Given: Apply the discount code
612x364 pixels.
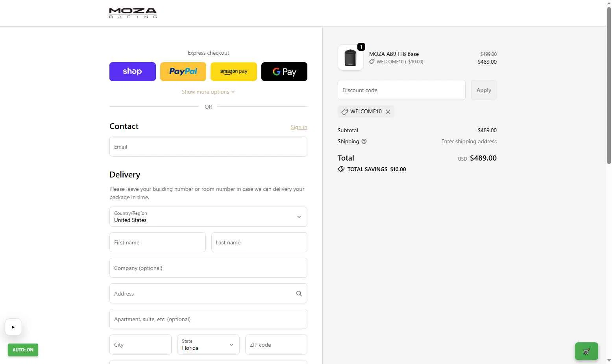Looking at the screenshot, I should pyautogui.click(x=484, y=90).
